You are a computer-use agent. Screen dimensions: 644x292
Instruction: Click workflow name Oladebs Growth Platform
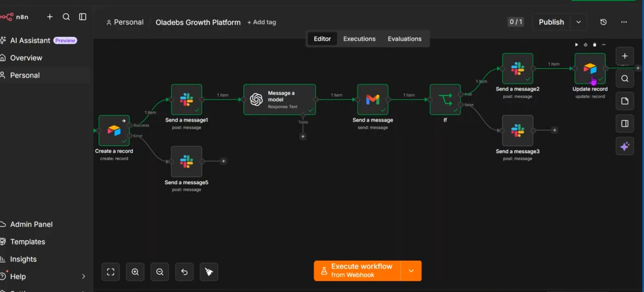[198, 22]
